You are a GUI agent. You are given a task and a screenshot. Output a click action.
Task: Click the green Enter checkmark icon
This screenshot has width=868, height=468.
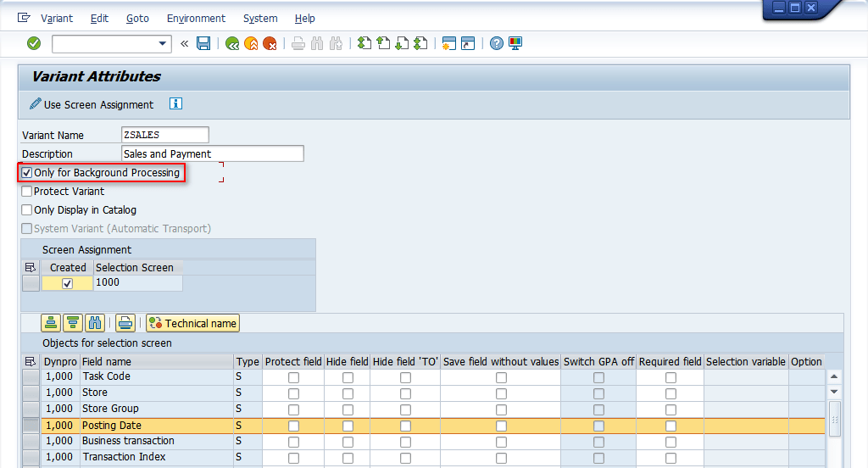click(34, 43)
